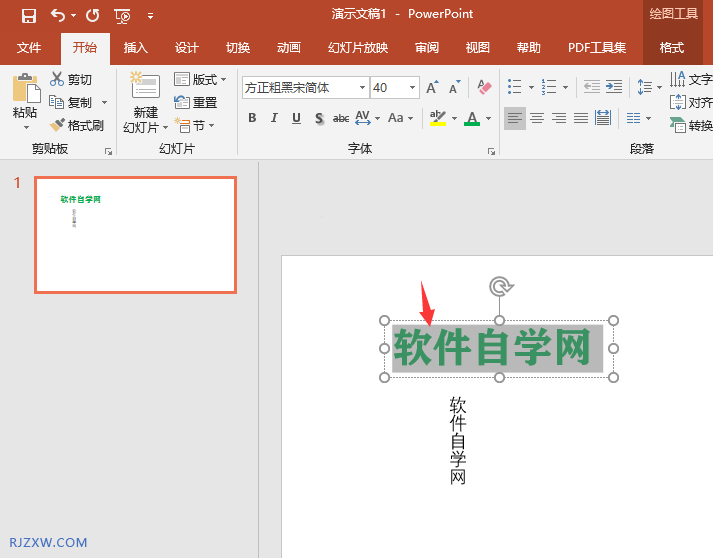Click the Paste (粘贴) button
This screenshot has height=558, width=713.
point(25,90)
